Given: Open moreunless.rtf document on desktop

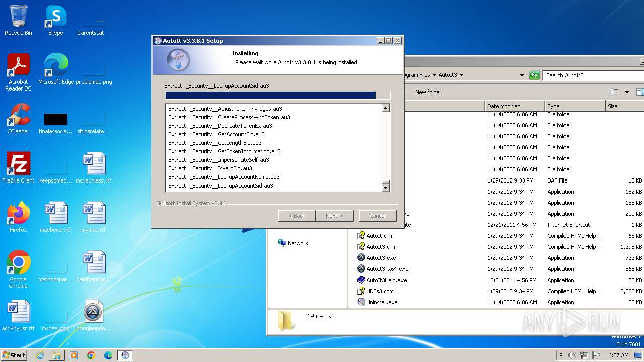Looking at the screenshot, I should (x=93, y=168).
